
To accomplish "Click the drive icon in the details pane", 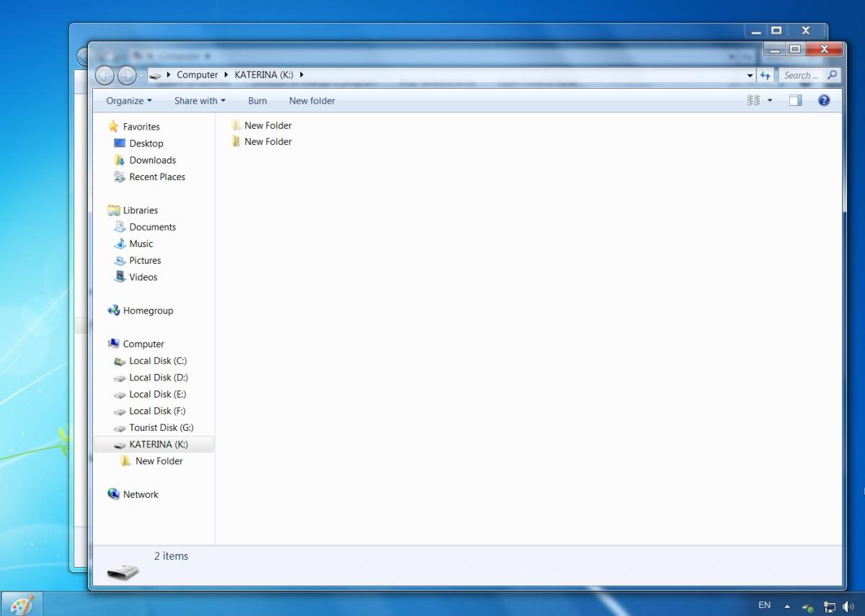I will [x=123, y=573].
